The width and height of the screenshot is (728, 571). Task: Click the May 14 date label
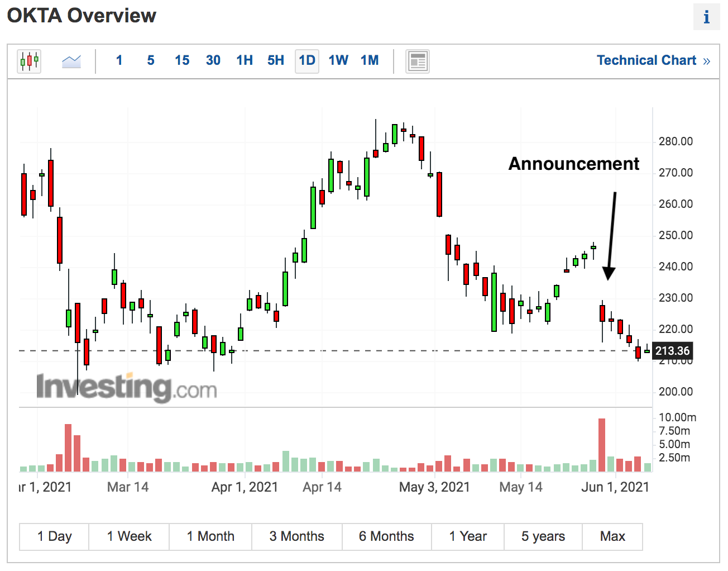521,487
